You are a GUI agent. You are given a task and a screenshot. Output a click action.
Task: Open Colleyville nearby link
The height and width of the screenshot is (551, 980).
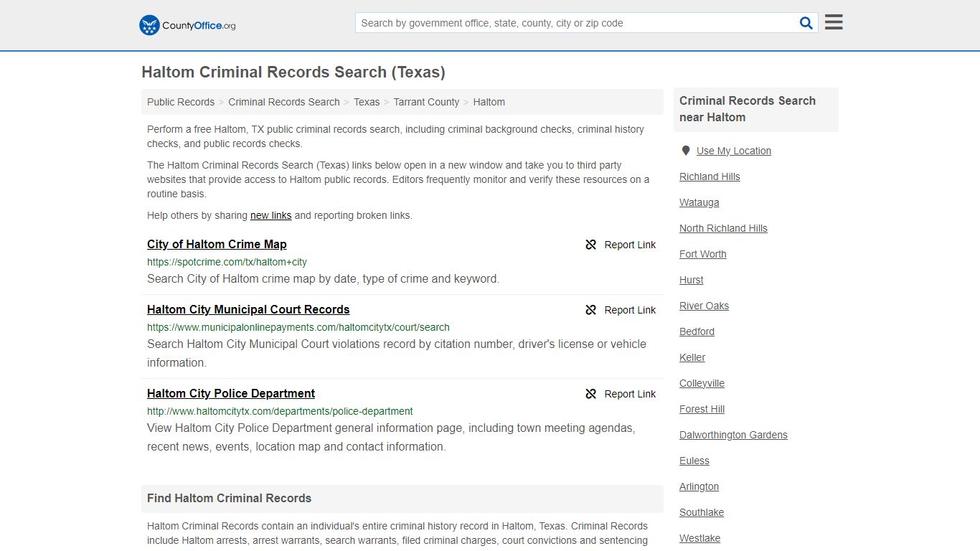tap(702, 383)
